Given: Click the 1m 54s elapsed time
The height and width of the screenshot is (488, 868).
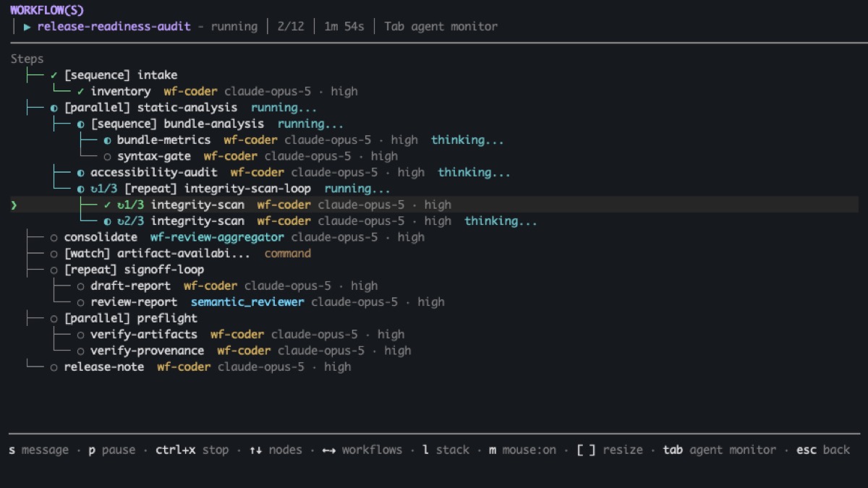Looking at the screenshot, I should [x=344, y=27].
